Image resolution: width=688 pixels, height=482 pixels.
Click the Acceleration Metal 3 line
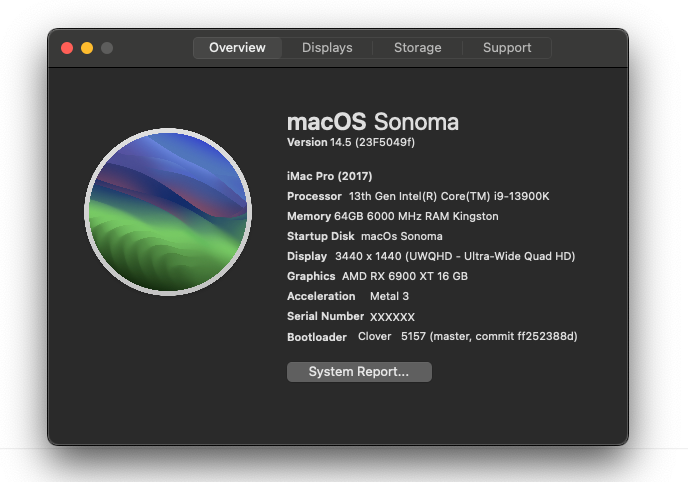348,296
